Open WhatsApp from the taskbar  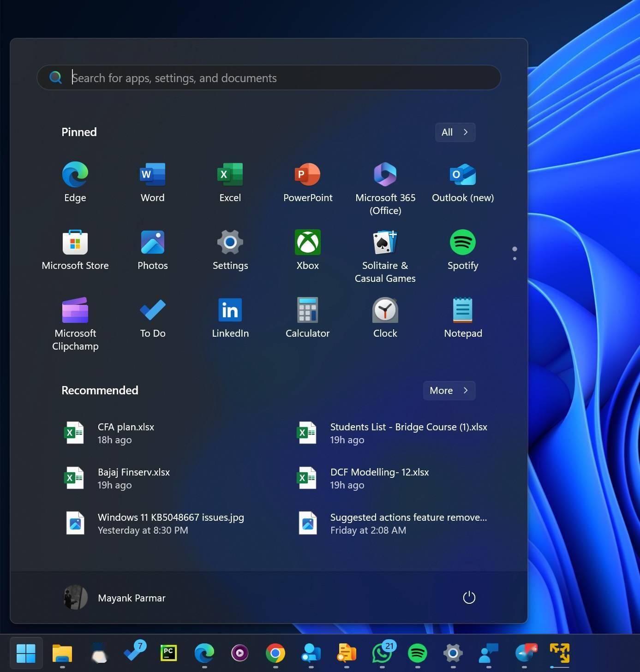point(383,653)
